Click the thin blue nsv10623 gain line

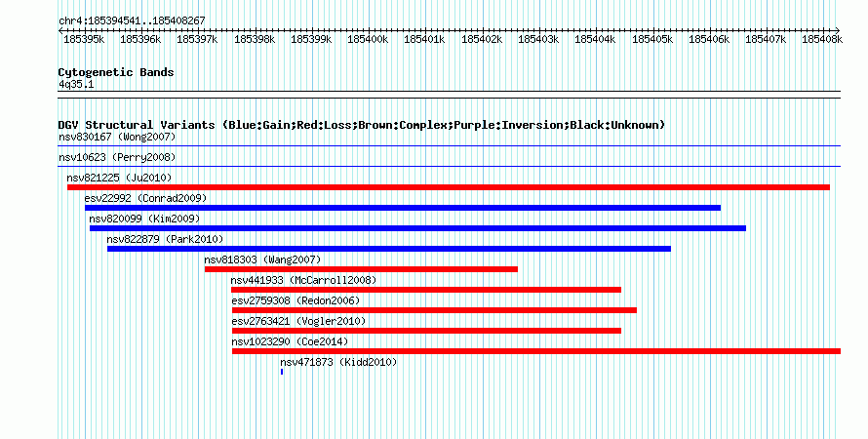[450, 167]
